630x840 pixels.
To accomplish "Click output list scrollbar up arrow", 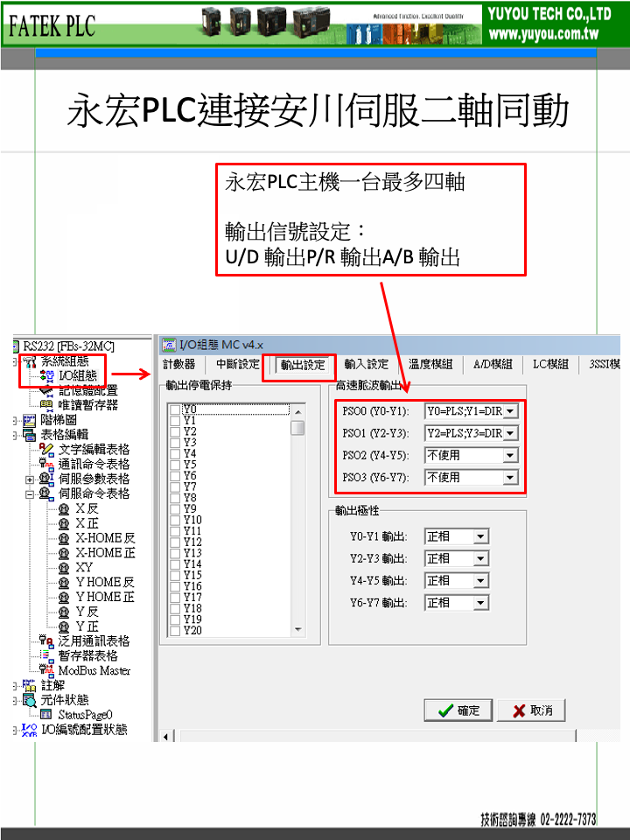I will coord(297,412).
